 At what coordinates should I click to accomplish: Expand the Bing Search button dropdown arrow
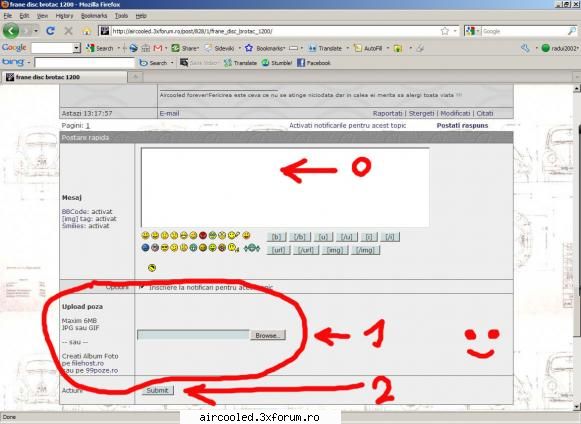pos(172,63)
